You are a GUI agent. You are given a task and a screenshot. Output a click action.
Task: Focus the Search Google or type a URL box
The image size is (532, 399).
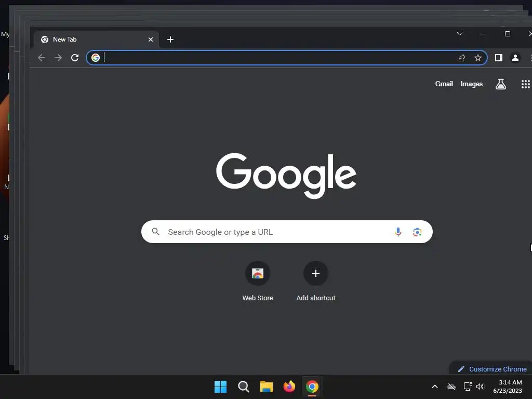coord(287,232)
